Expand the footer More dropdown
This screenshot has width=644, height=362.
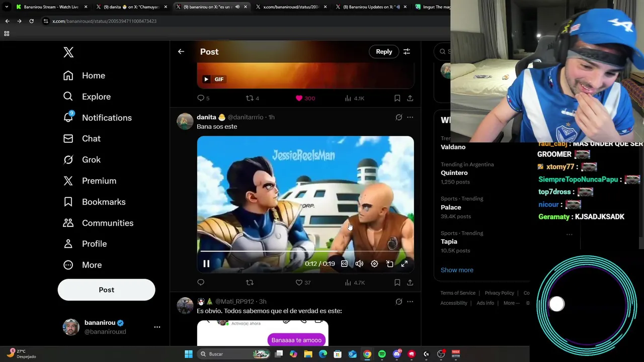click(x=512, y=303)
